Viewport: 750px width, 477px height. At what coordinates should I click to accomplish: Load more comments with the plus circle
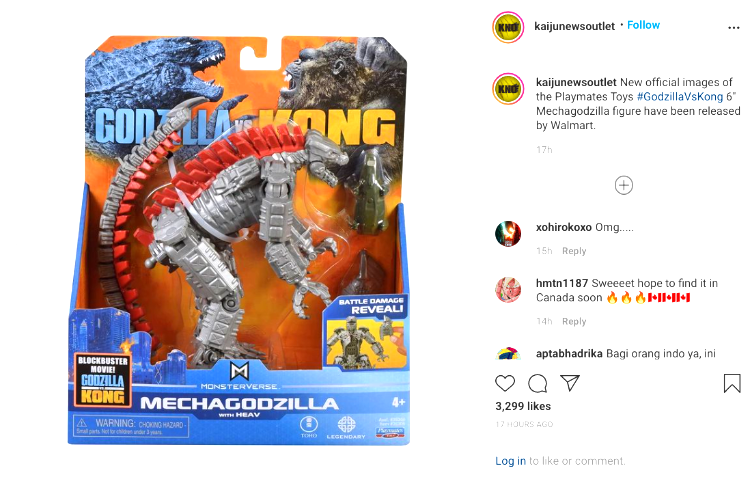point(624,185)
